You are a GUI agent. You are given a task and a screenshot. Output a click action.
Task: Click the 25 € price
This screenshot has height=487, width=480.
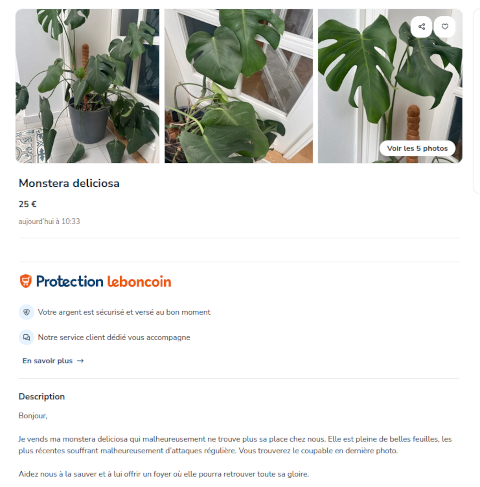point(27,204)
